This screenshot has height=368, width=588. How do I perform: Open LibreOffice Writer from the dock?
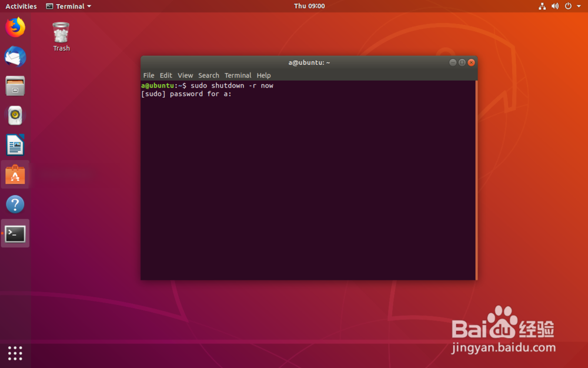(x=15, y=145)
